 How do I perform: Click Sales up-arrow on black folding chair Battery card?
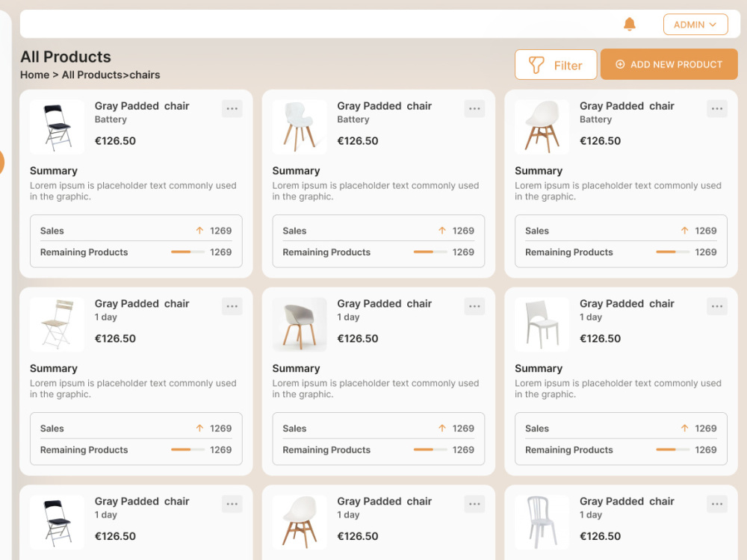coord(199,231)
